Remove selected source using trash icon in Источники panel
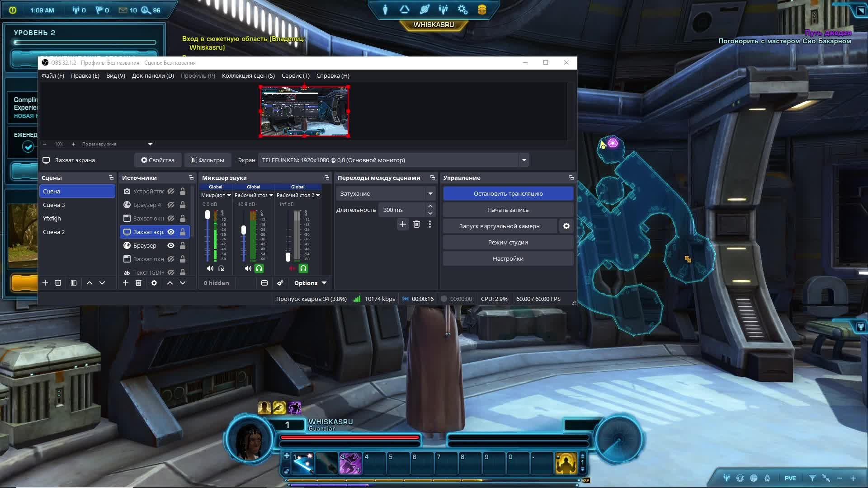 click(x=138, y=283)
